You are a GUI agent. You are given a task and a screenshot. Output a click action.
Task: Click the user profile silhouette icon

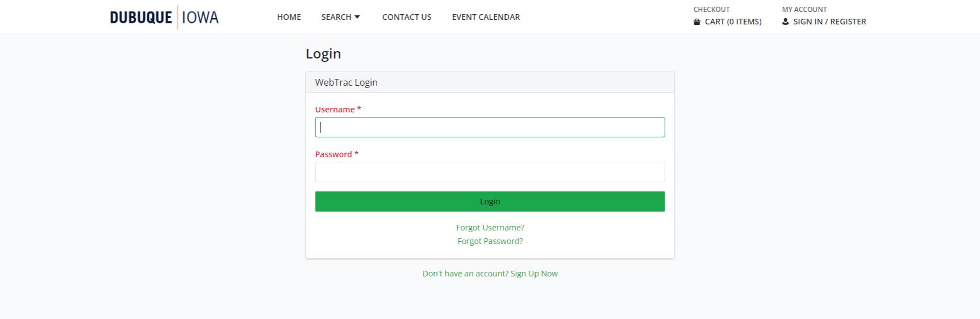coord(786,22)
